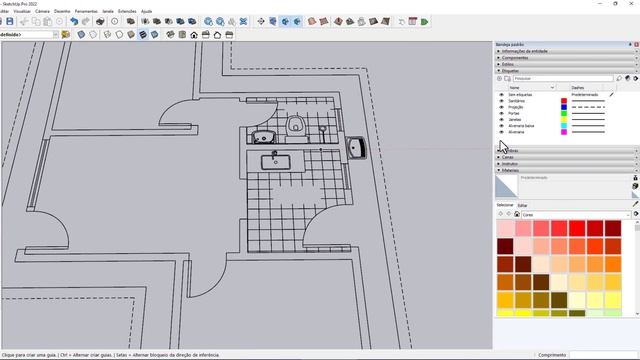Expand the Instrutor panel
Viewport: 640px width, 360px height.
(x=567, y=164)
